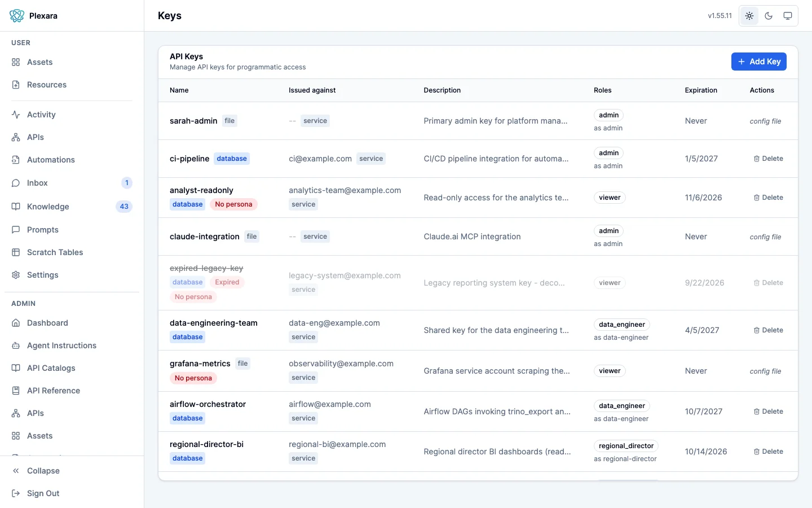Screen dimensions: 812x508
Task: Click the Resources file icon
Action: [x=16, y=85]
